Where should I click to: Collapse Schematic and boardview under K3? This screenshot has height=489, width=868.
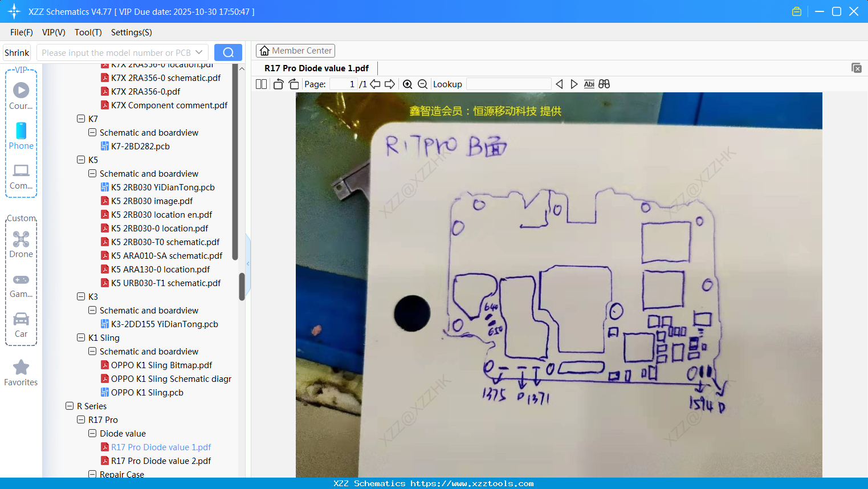click(x=92, y=310)
